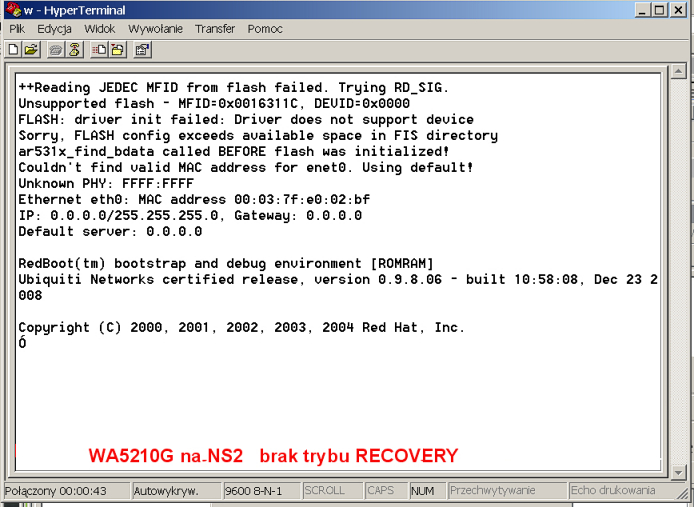The height and width of the screenshot is (507, 694).
Task: Open the Transfer menu
Action: pos(215,29)
